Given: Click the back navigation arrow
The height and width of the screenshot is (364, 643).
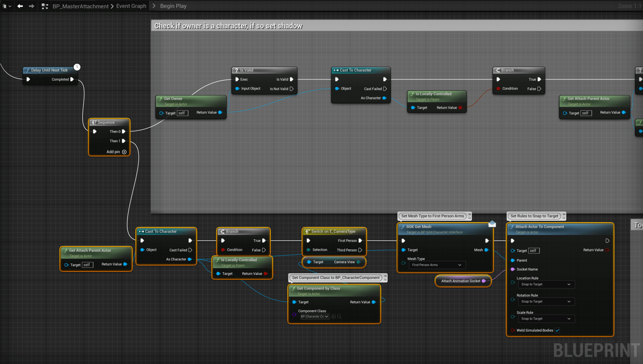Looking at the screenshot, I should coord(20,6).
